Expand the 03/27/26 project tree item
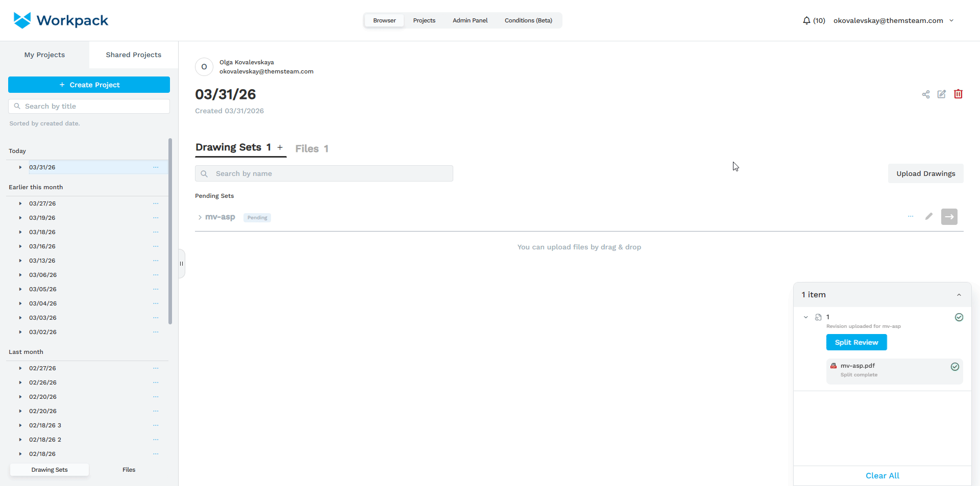The width and height of the screenshot is (980, 486). pos(20,203)
